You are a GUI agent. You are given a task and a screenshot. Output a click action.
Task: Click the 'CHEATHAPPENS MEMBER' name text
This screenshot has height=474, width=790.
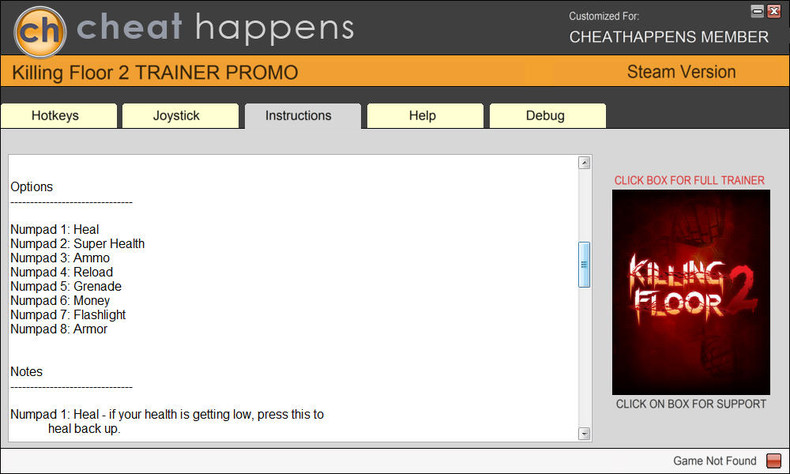669,37
